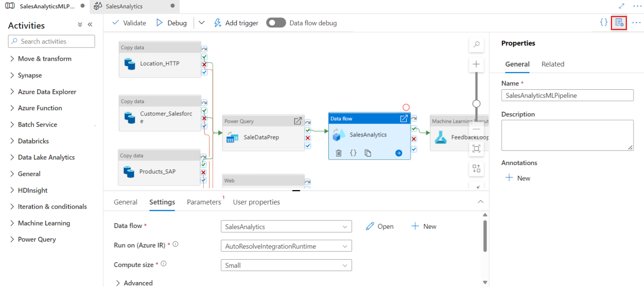Open the JSON code view icon
The width and height of the screenshot is (644, 287).
point(603,22)
